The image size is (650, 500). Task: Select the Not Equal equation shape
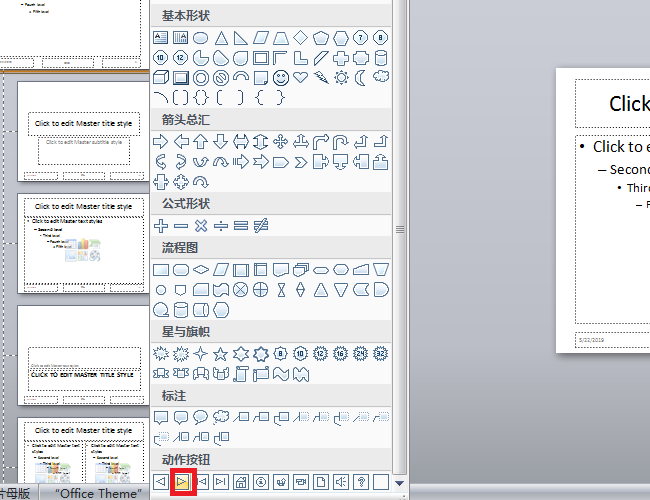[261, 226]
